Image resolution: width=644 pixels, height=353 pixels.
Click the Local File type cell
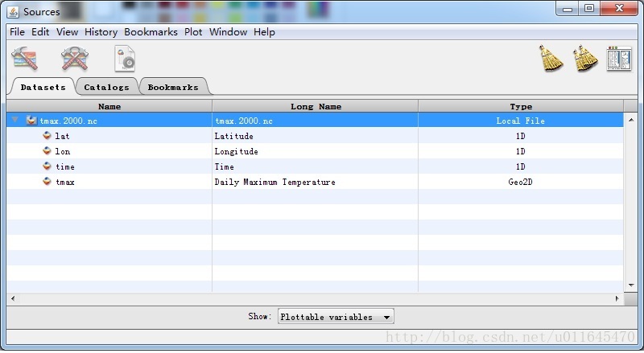(520, 121)
